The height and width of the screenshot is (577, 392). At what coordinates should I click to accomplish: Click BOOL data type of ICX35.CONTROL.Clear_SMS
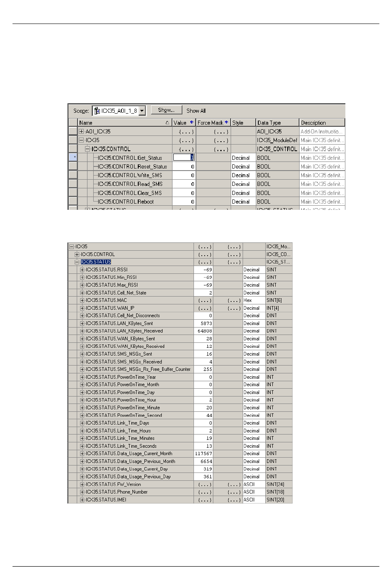click(x=277, y=193)
